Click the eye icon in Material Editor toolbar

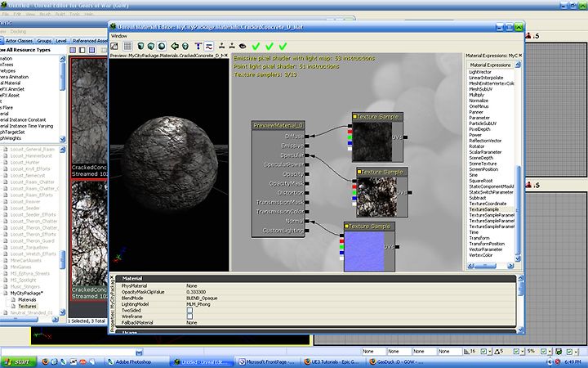pyautogui.click(x=243, y=46)
